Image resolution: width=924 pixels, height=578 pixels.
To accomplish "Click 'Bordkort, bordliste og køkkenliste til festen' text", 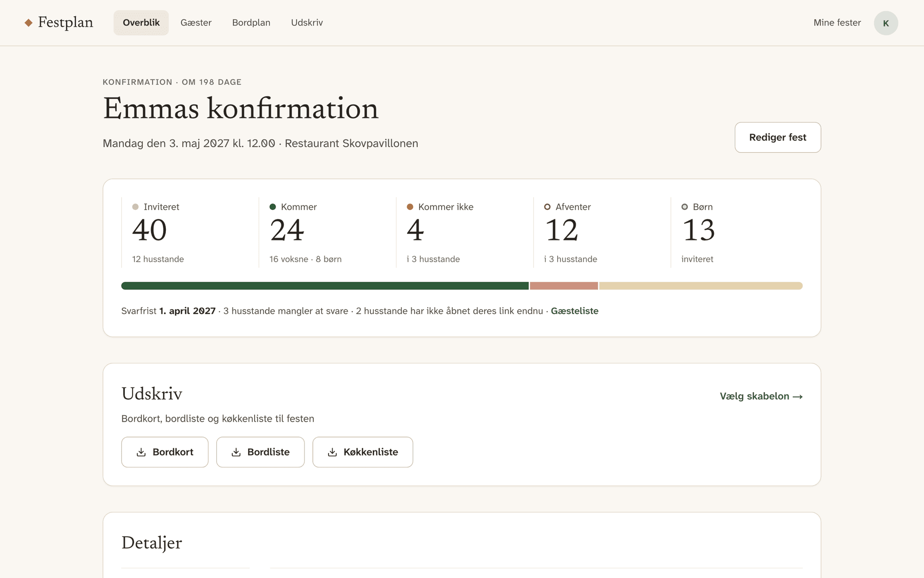I will 218,418.
